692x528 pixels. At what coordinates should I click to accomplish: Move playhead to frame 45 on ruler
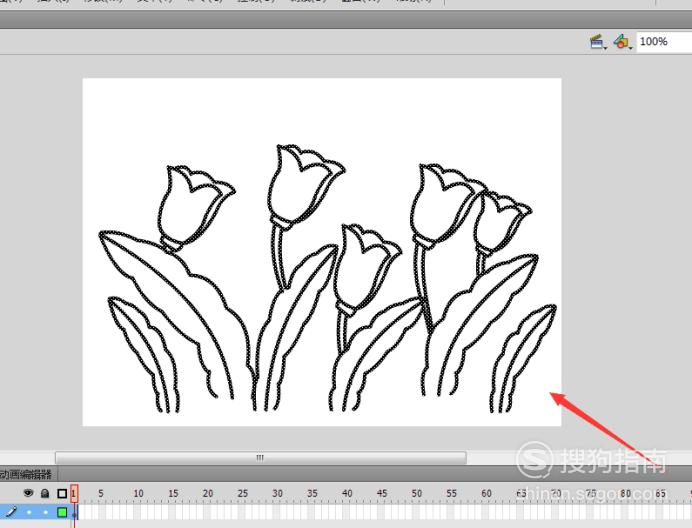click(382, 493)
